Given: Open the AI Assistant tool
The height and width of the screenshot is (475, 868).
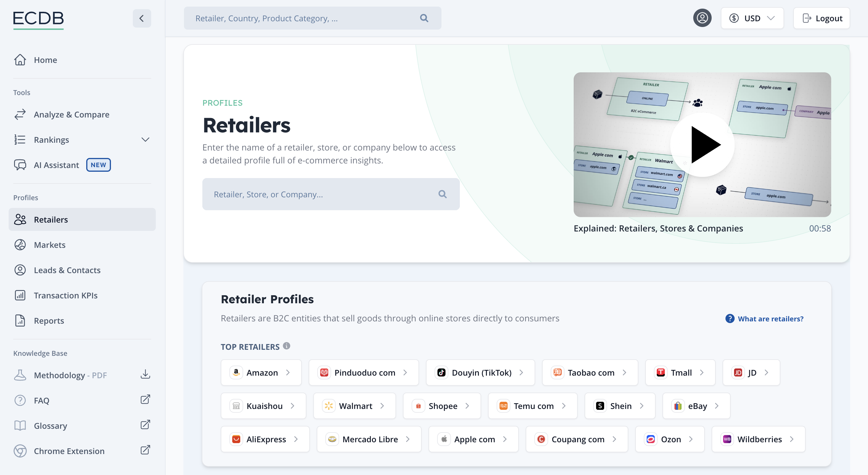Looking at the screenshot, I should [56, 165].
